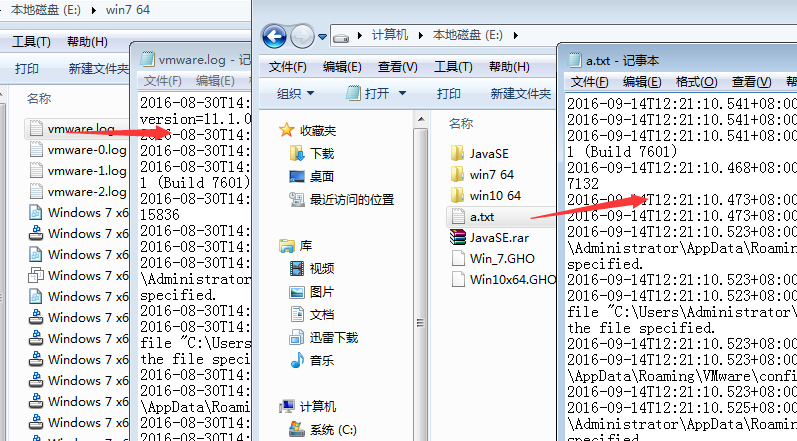
Task: Open Format menu in a.txt Notepad
Action: coord(696,82)
